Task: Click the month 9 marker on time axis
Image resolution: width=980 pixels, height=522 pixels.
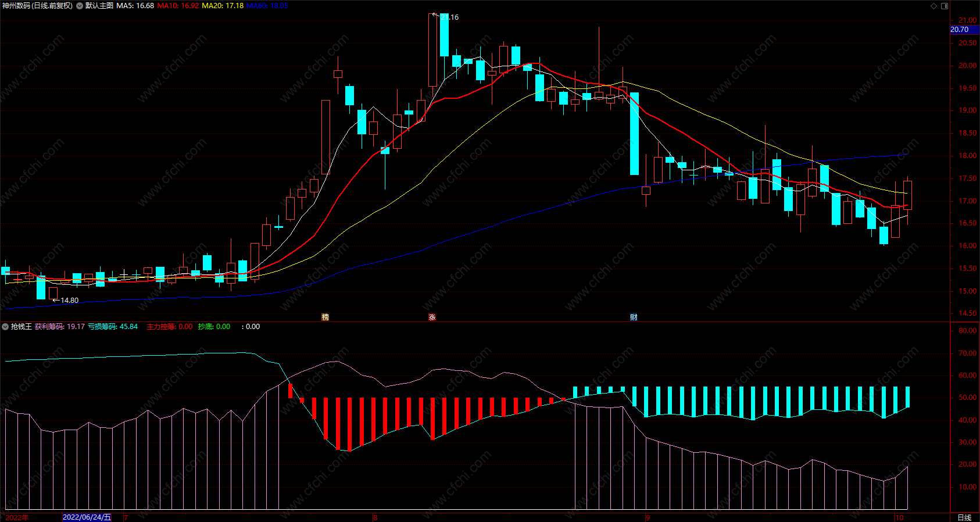Action: (x=648, y=517)
